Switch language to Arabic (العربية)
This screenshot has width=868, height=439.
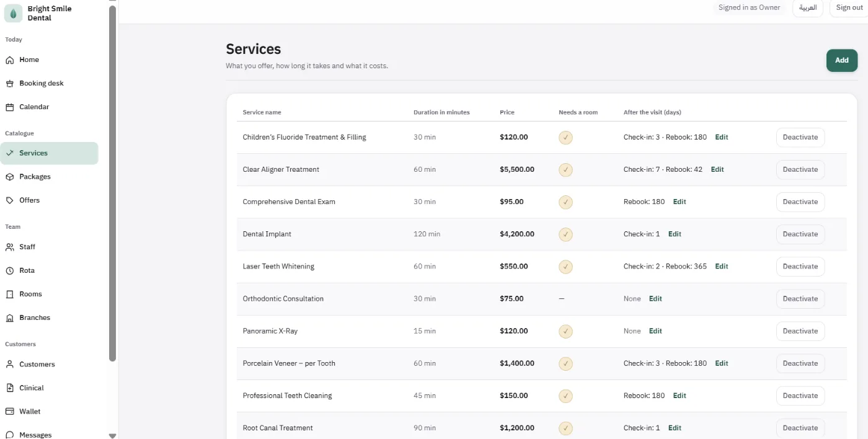point(807,7)
